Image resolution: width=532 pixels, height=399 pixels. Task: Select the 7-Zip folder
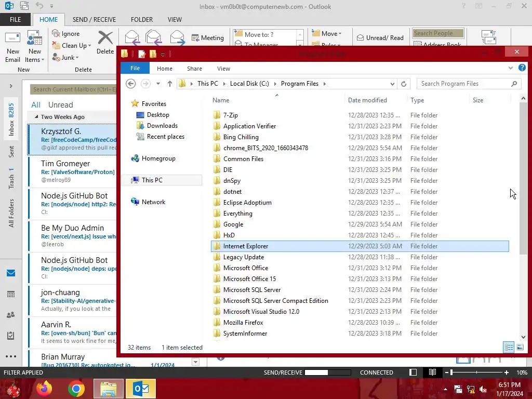230,115
